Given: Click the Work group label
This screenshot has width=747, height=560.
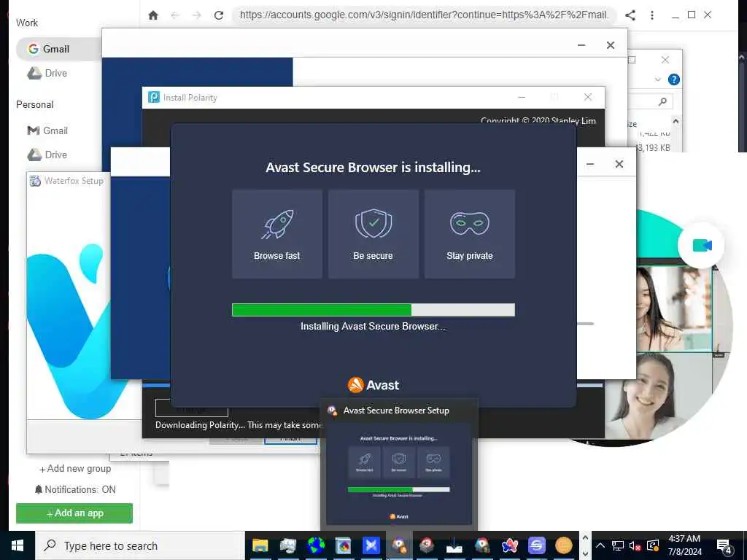Looking at the screenshot, I should (27, 23).
